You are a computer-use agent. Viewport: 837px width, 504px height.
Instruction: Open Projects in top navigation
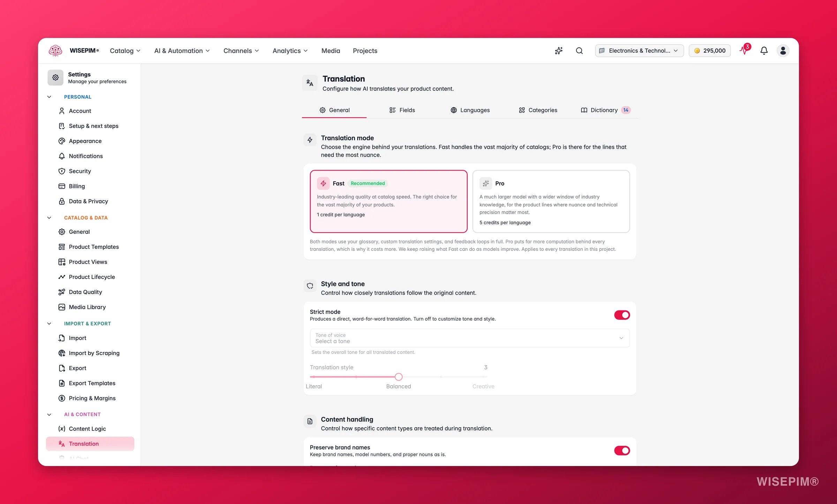coord(365,51)
